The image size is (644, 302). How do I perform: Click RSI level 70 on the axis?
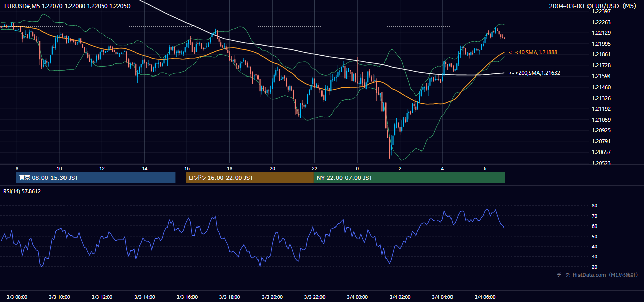click(x=594, y=216)
